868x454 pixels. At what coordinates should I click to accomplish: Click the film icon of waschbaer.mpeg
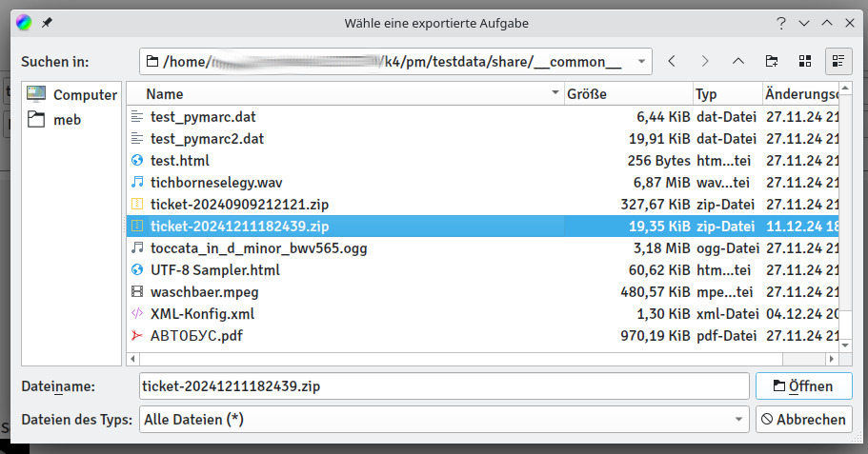[137, 291]
